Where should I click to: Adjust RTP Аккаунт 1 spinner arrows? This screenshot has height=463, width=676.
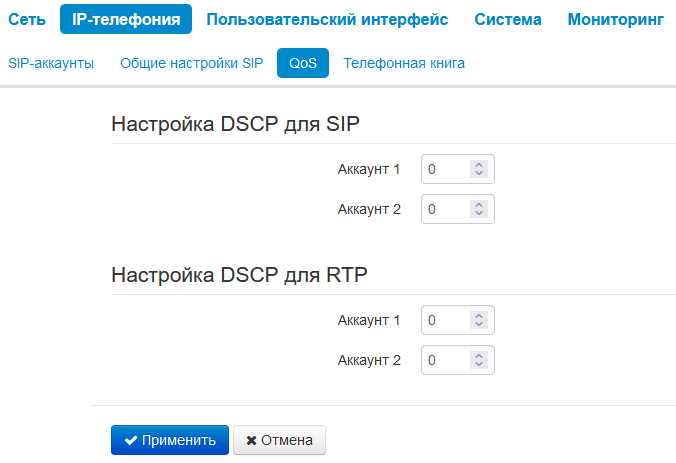(x=479, y=321)
